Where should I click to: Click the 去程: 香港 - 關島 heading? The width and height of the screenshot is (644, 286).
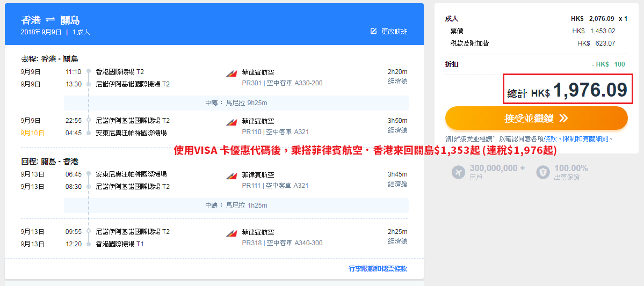[49, 59]
